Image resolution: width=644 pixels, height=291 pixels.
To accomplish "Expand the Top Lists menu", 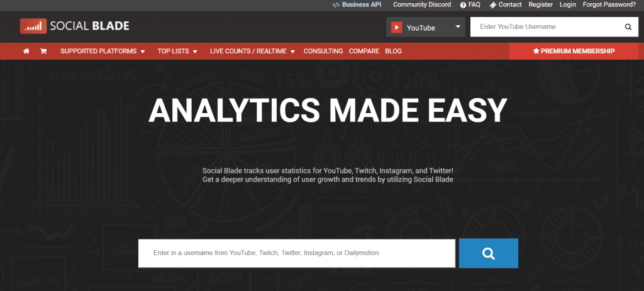I will pos(177,52).
